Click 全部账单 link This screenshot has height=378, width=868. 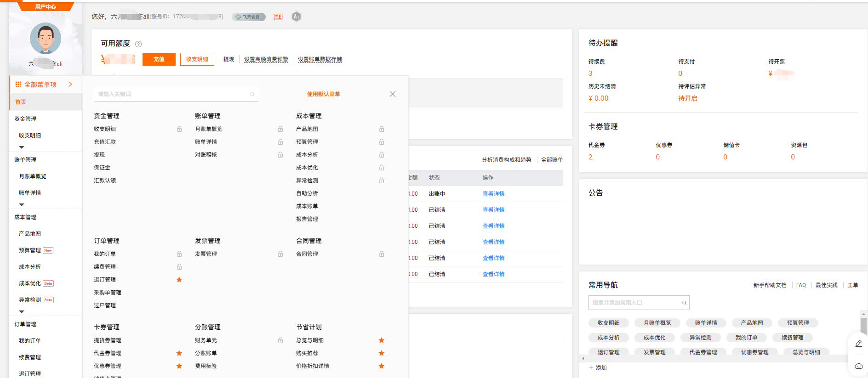coord(552,160)
